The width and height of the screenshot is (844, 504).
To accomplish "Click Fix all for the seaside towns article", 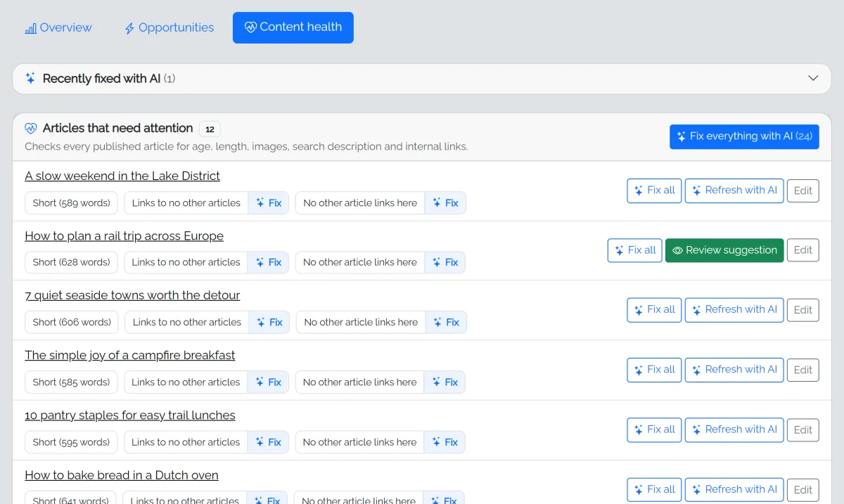I will (x=654, y=310).
